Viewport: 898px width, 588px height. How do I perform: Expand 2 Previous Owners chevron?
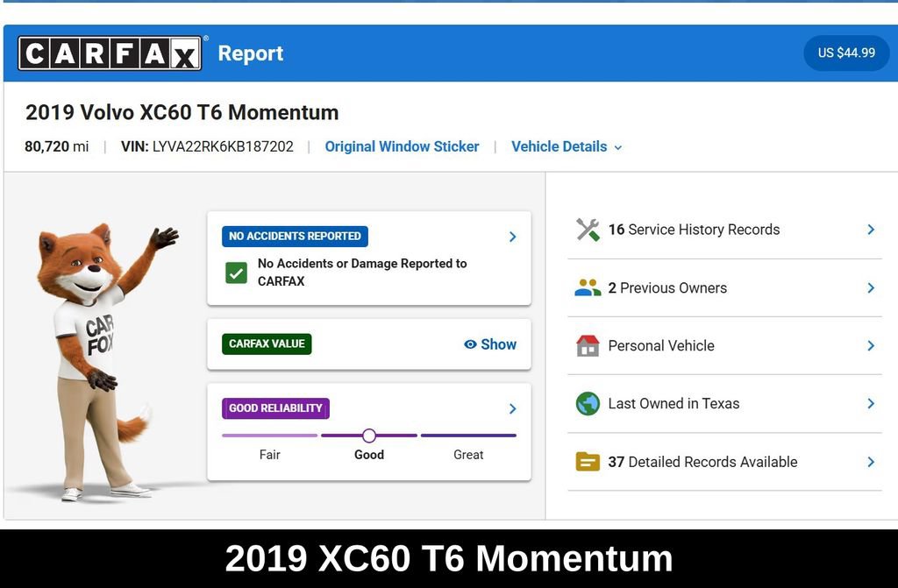[871, 287]
